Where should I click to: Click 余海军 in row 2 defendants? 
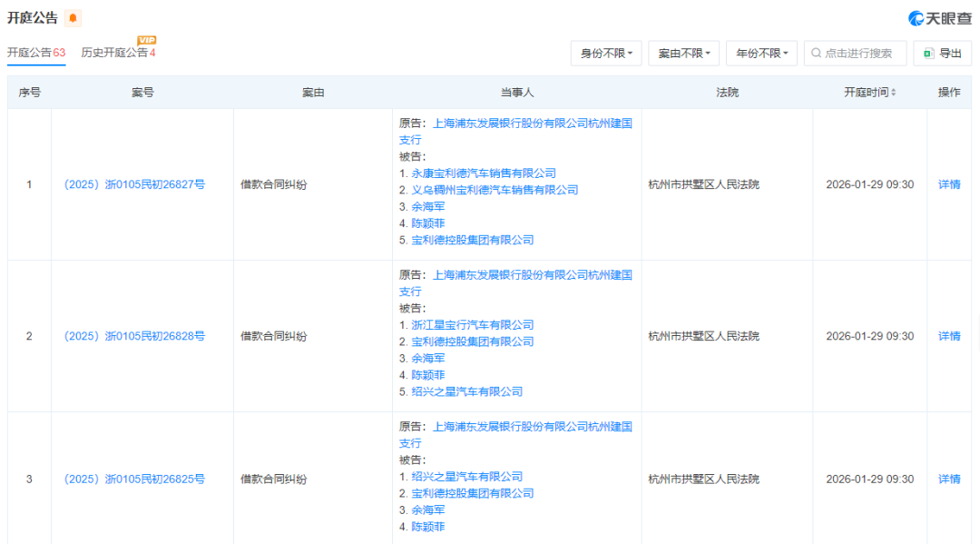(428, 359)
